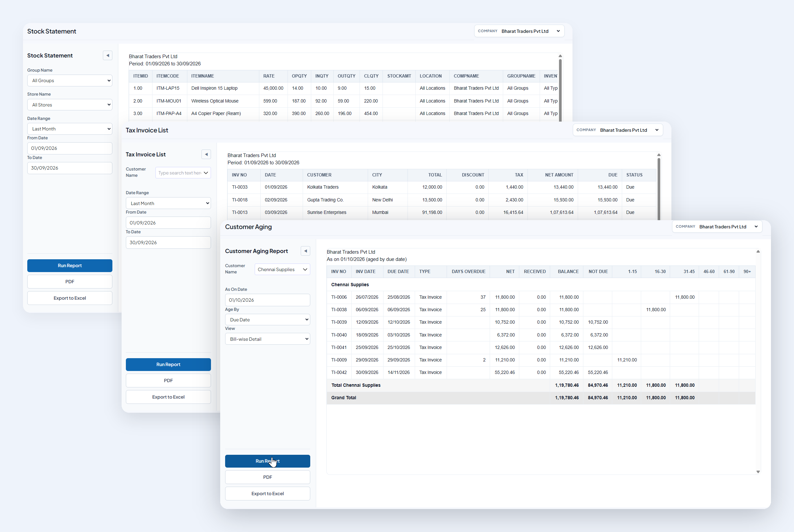Click Tax Invoice List report vertical scrollbar
The height and width of the screenshot is (532, 794).
point(659,189)
